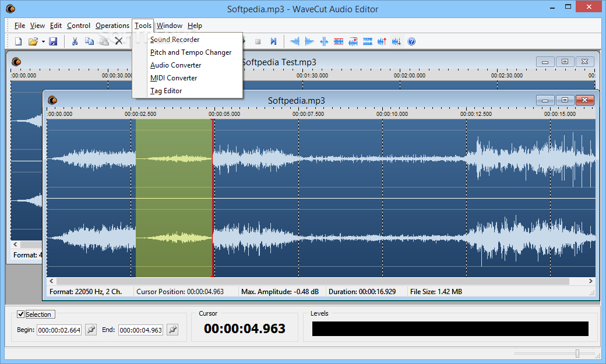
Task: Choose Sound Recorder from Tools menu
Action: [188, 40]
